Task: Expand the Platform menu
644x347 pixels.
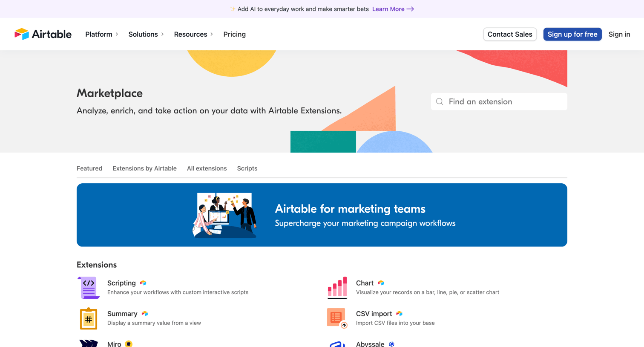Action: point(102,34)
